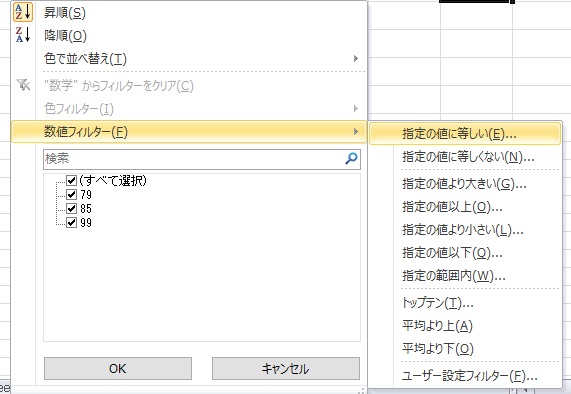This screenshot has height=394, width=571.
Task: Open 色で並べ替え(T) submenu
Action: 189,58
